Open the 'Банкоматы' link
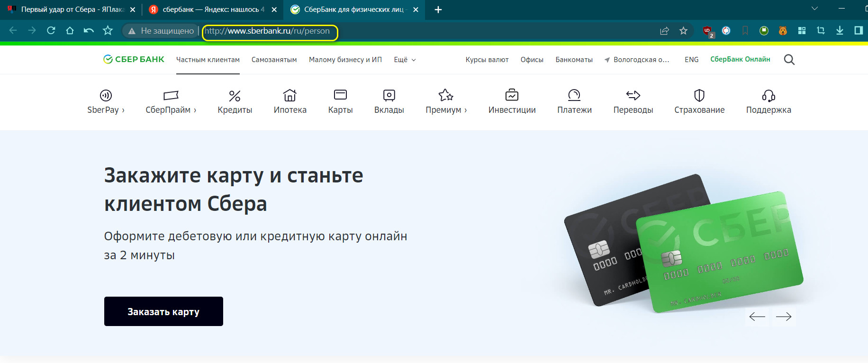Viewport: 868px width, 363px height. (x=574, y=60)
